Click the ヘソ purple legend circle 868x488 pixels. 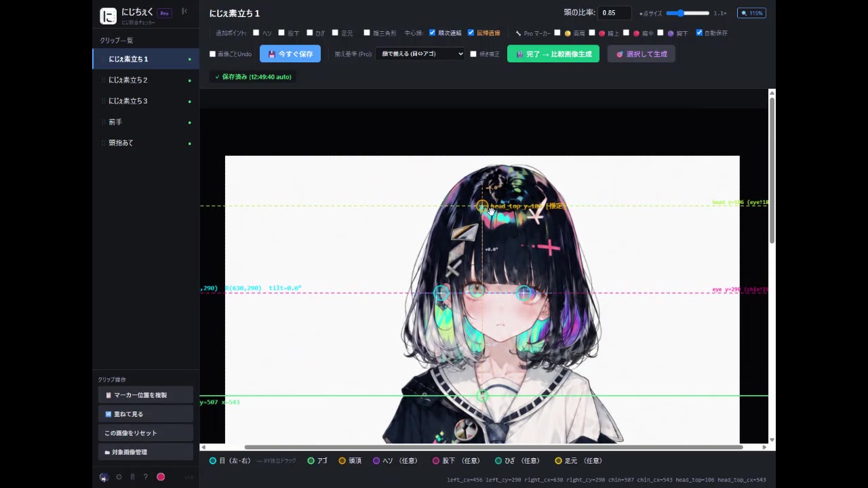point(376,461)
